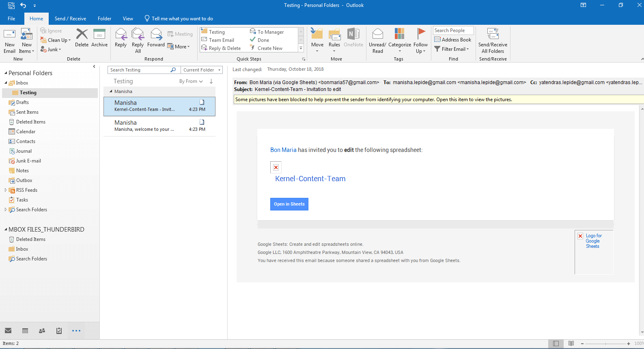Screen dimensions: 644x349
Task: Select the Kernel-Content-Team invitation email
Action: tap(159, 106)
